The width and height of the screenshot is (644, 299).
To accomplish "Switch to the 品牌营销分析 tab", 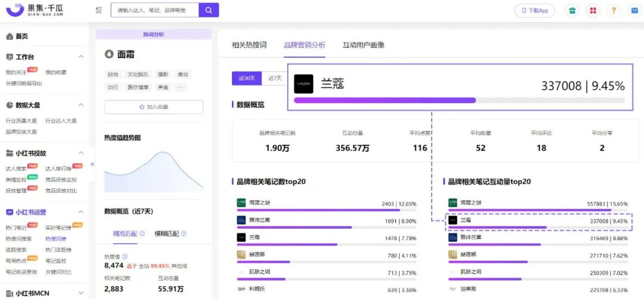I will (x=304, y=45).
